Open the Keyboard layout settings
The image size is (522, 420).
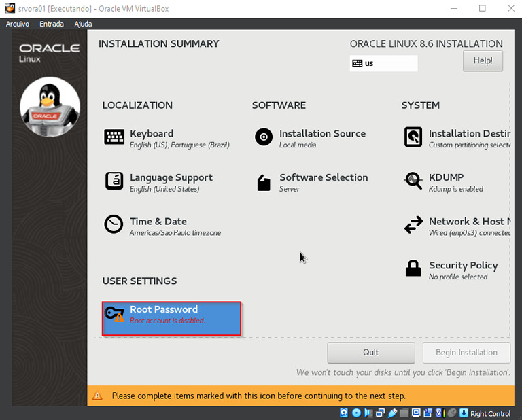tap(167, 139)
